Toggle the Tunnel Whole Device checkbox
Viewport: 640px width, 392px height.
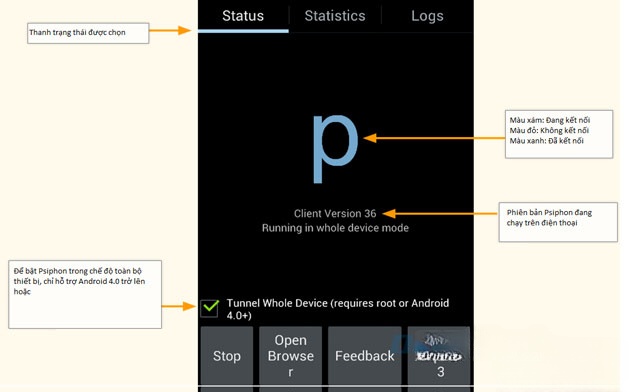210,308
